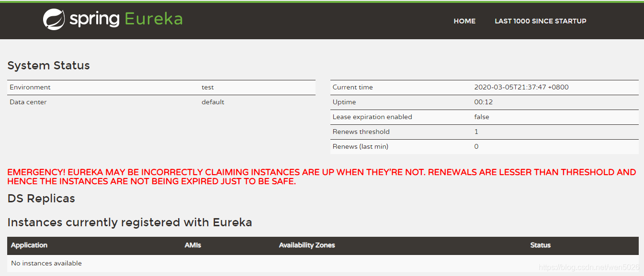Select the System Status heading
This screenshot has height=276, width=644.
[49, 66]
